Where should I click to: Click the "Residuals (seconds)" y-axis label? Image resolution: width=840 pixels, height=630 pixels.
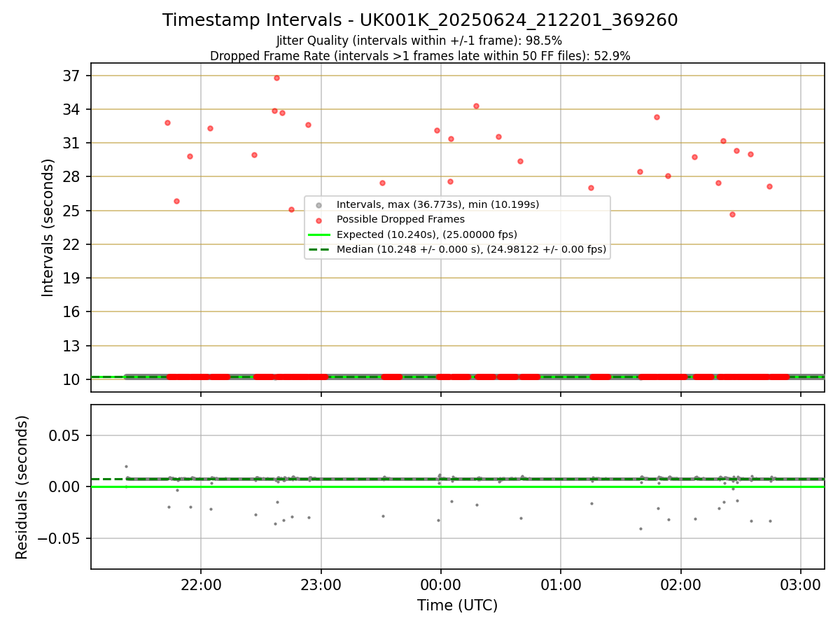pos(22,487)
